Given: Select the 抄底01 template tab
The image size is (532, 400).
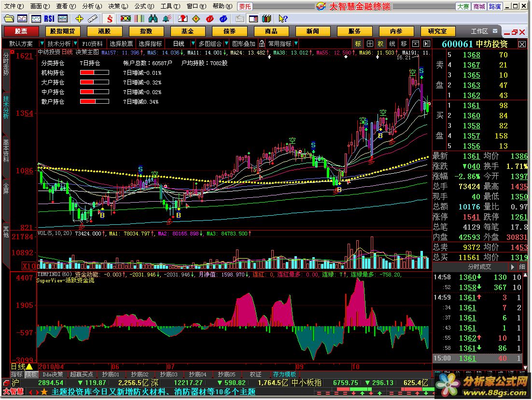Looking at the screenshot, I should coord(111,374).
